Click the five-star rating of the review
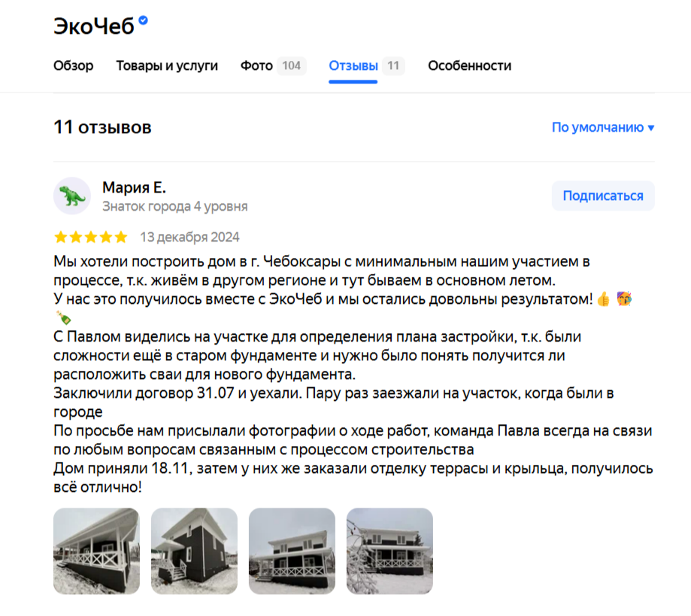Image resolution: width=691 pixels, height=616 pixels. tap(90, 237)
